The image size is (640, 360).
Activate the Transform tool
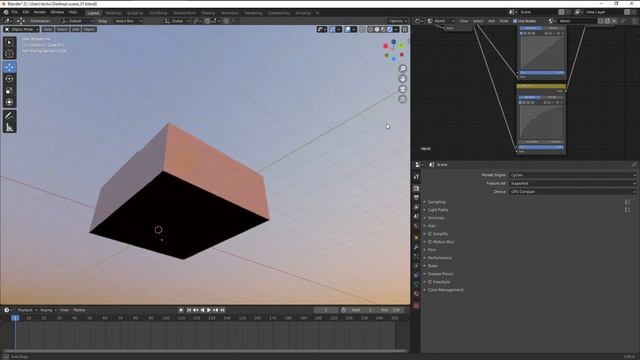click(10, 102)
